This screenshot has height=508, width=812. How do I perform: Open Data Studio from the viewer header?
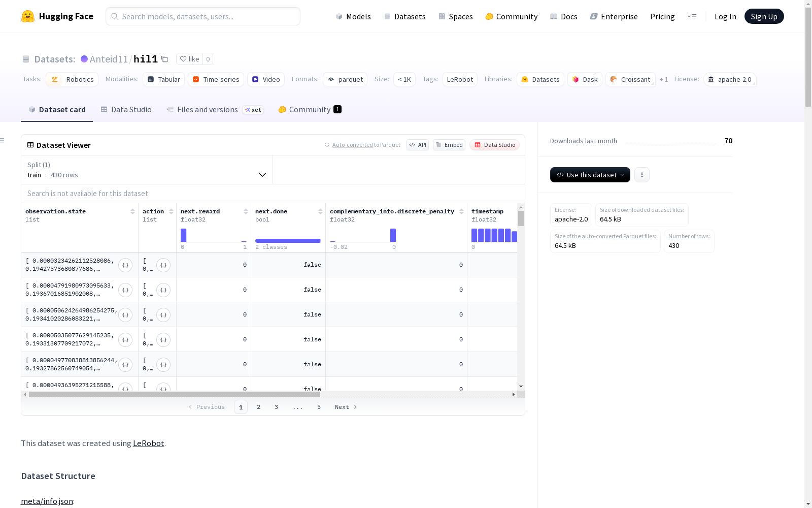coord(495,145)
